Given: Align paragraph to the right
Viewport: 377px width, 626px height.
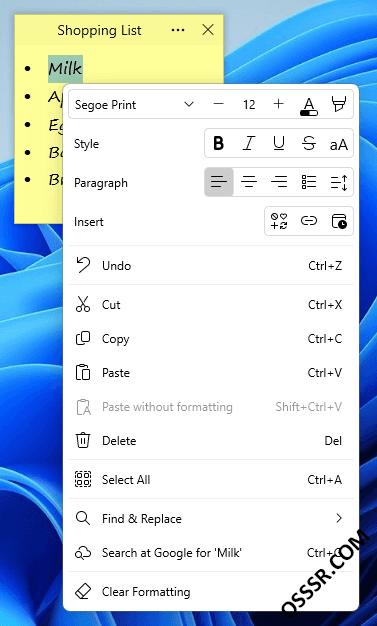Looking at the screenshot, I should (279, 182).
